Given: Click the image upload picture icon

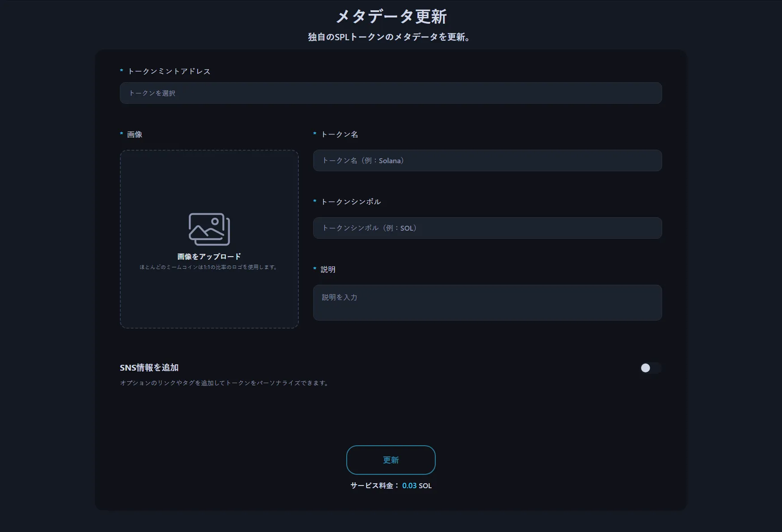Looking at the screenshot, I should click(209, 229).
